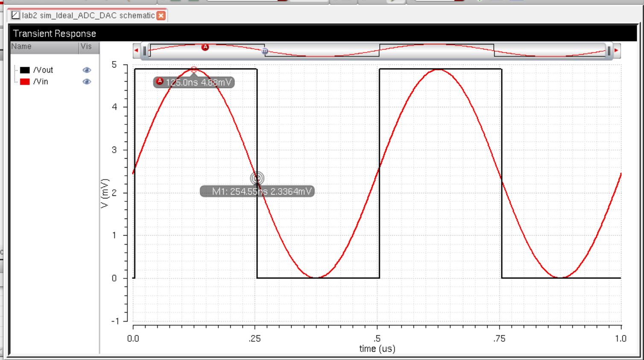
Task: Click the M1 crosshair marker on the waveform
Action: pos(257,178)
